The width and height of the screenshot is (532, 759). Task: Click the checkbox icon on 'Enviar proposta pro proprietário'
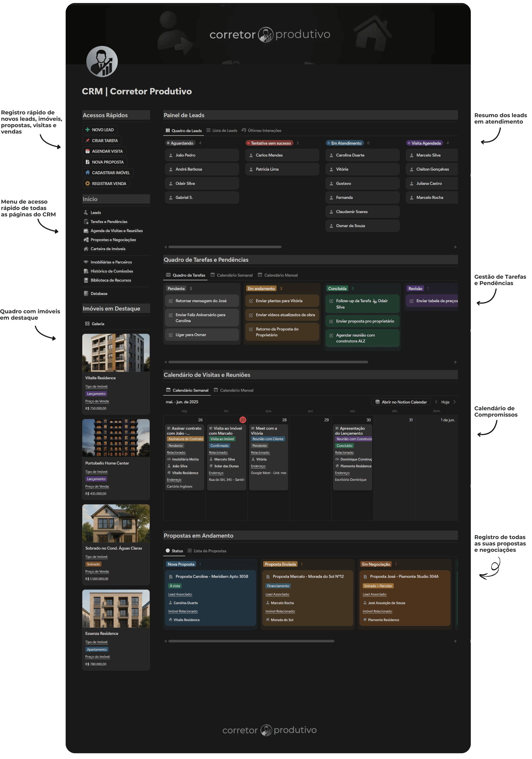331,321
